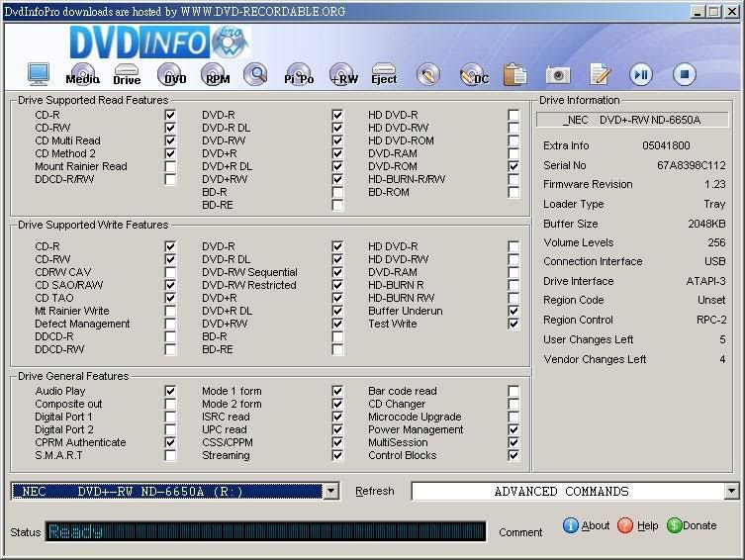The width and height of the screenshot is (745, 560).
Task: Toggle Defect Management checkbox
Action: point(170,324)
